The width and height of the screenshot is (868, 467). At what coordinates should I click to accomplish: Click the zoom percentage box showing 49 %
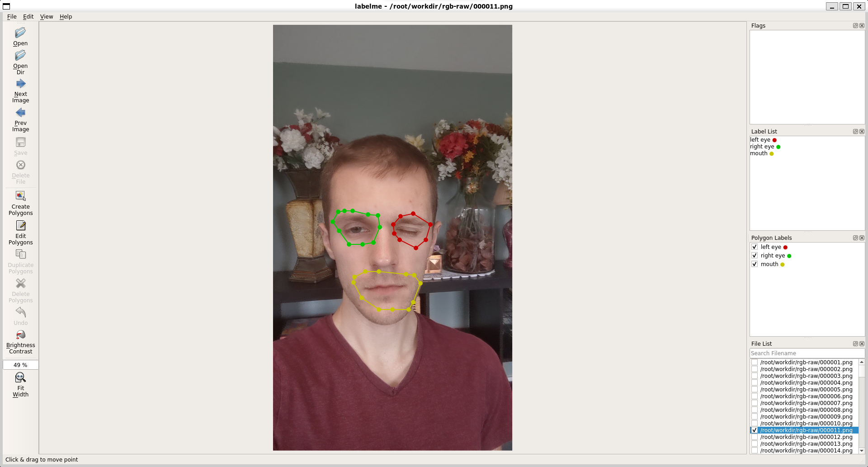point(20,365)
